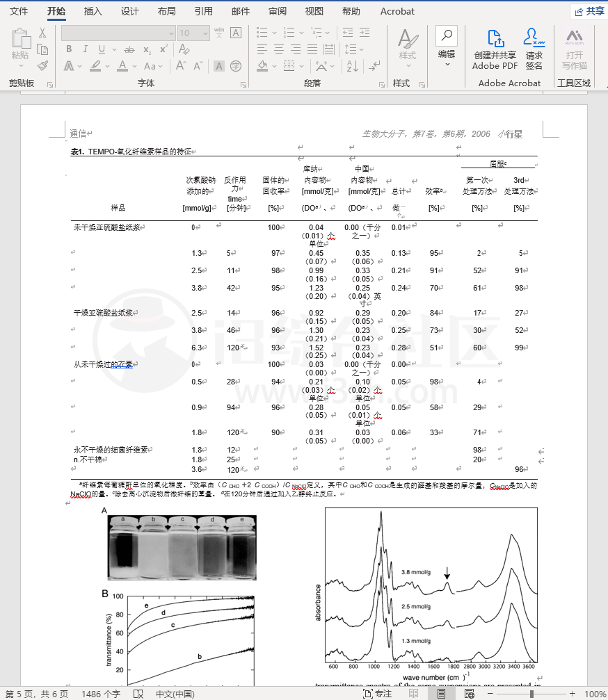Viewport: 608px width, 700px height.
Task: Click the multilevel list icon
Action: tap(317, 33)
